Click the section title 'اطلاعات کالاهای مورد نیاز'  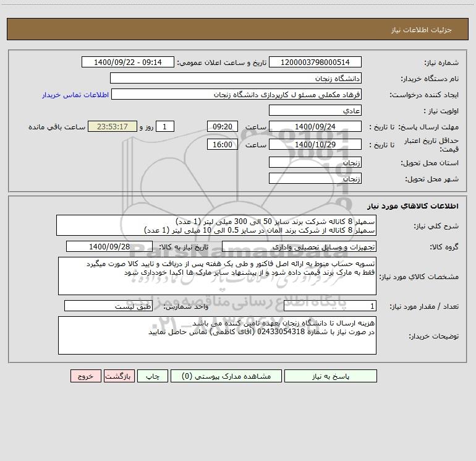[413, 206]
